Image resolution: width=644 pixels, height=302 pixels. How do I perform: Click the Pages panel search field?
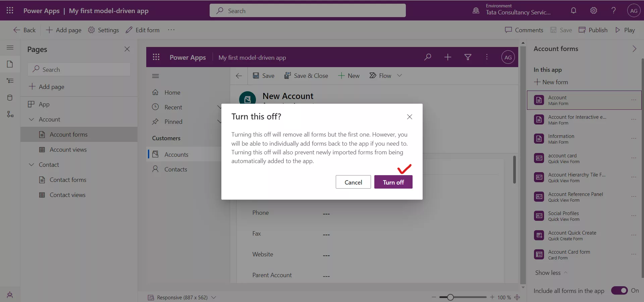pos(79,69)
